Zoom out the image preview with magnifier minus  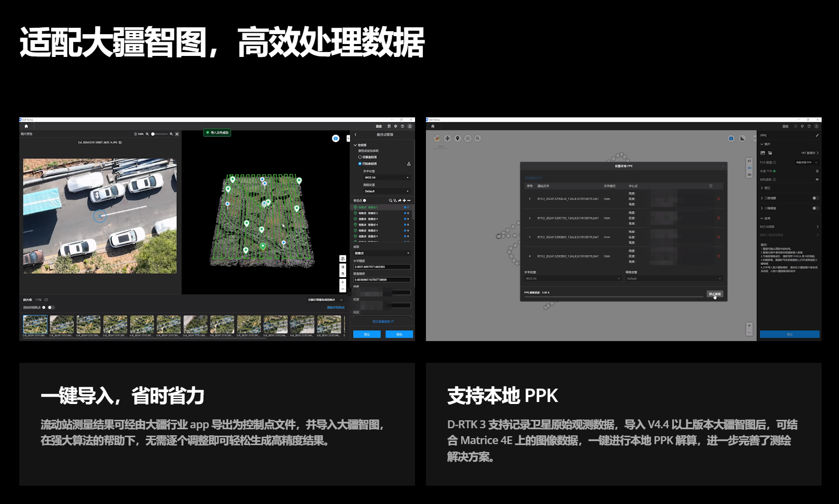point(147,134)
